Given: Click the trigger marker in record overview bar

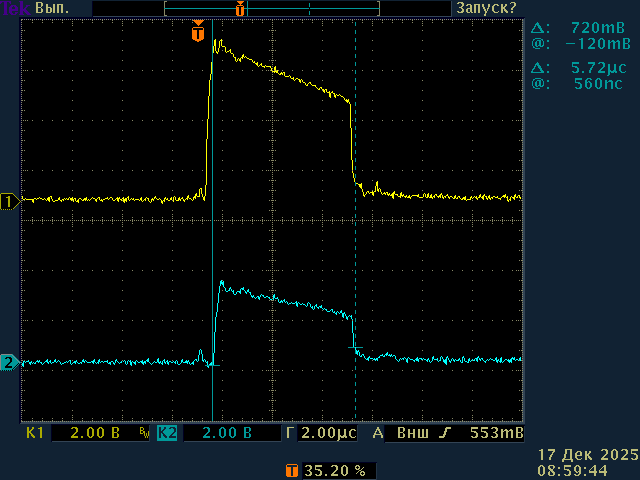Looking at the screenshot, I should [x=240, y=8].
